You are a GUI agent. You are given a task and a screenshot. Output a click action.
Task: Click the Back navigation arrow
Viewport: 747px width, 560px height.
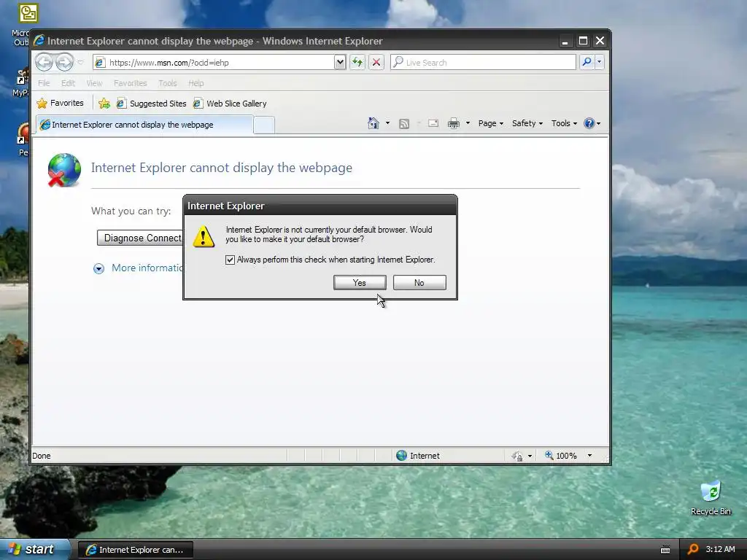click(44, 62)
